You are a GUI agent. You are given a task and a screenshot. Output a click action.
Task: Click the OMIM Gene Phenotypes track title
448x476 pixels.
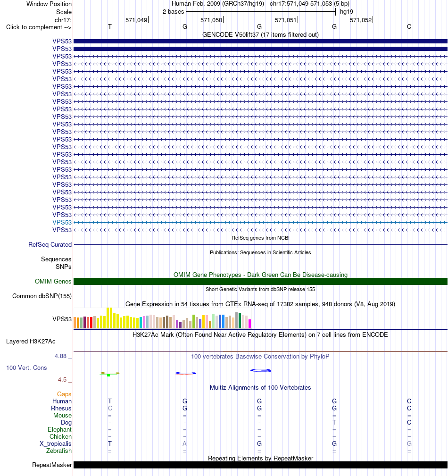(260, 275)
